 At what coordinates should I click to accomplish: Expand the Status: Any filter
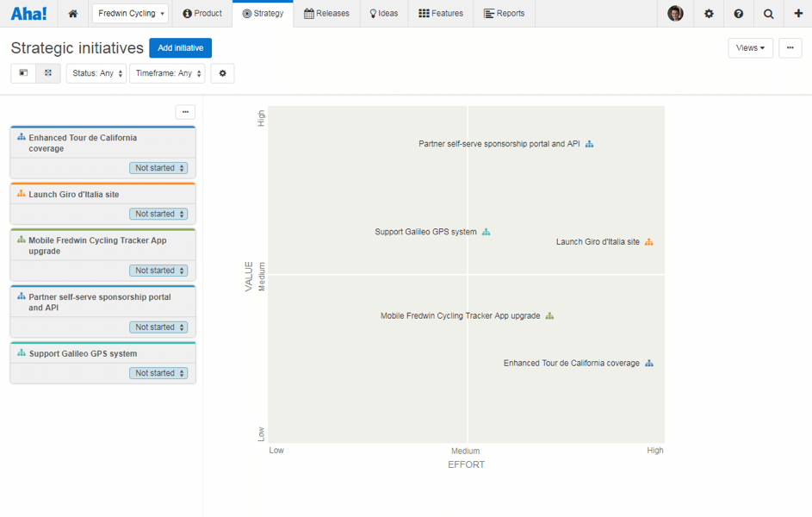coord(96,73)
